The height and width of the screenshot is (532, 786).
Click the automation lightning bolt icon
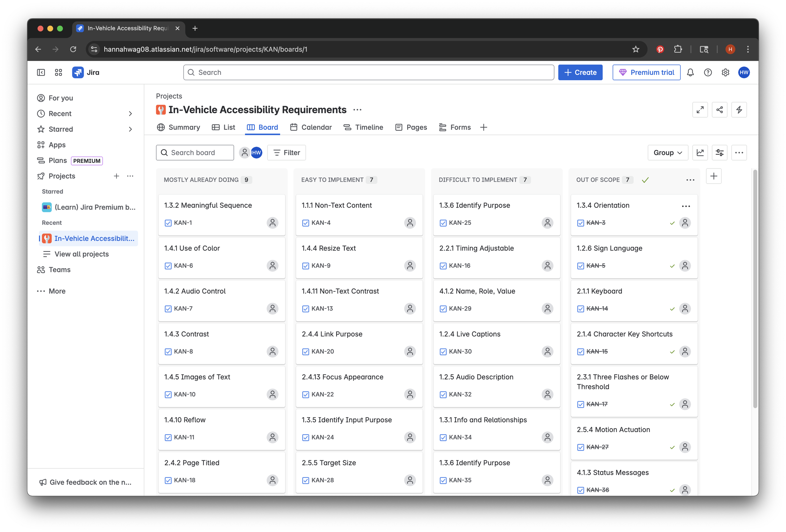pyautogui.click(x=739, y=110)
